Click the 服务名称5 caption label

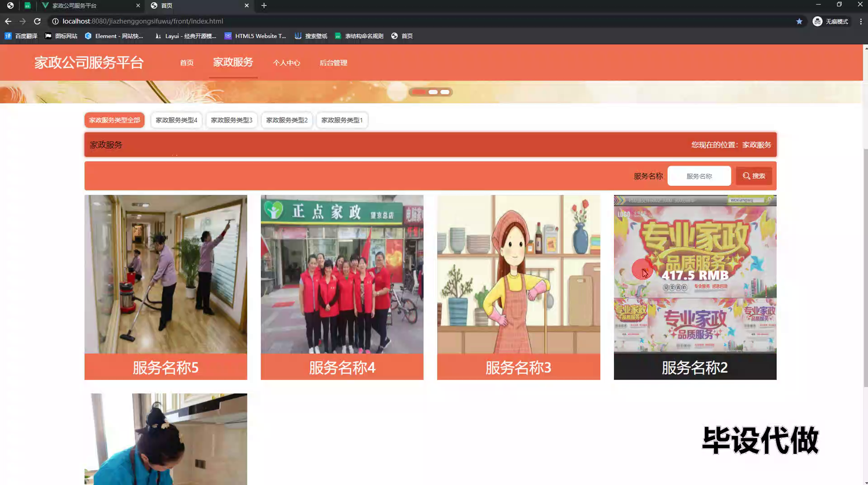[x=166, y=367]
